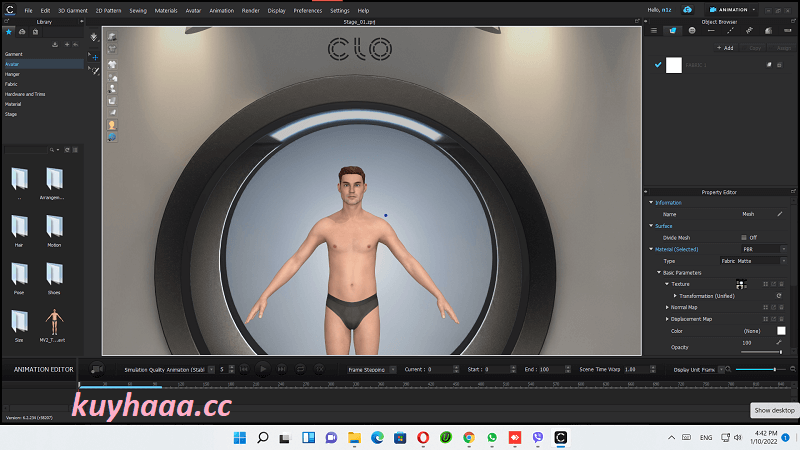Image resolution: width=800 pixels, height=450 pixels.
Task: Open the Preferences menu
Action: [308, 10]
